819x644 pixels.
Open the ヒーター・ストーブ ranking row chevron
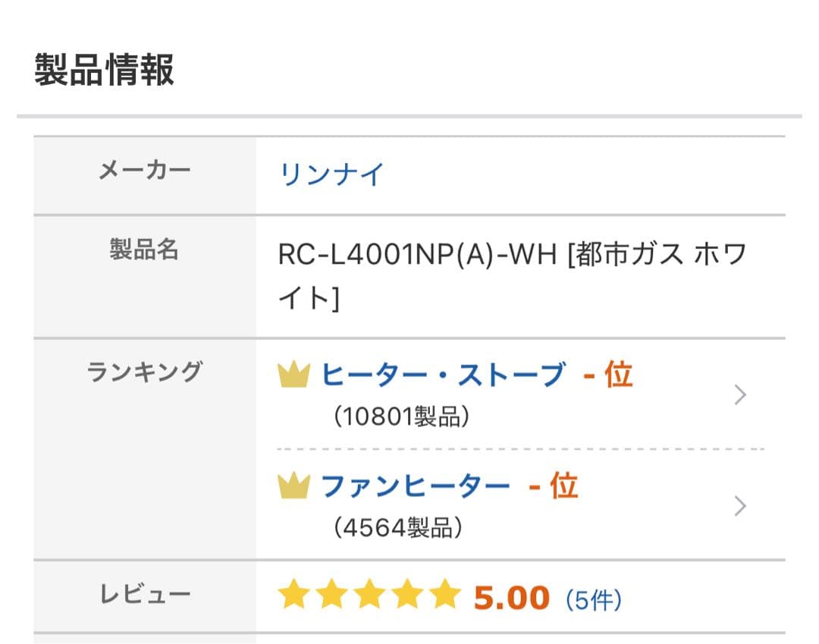pos(740,395)
